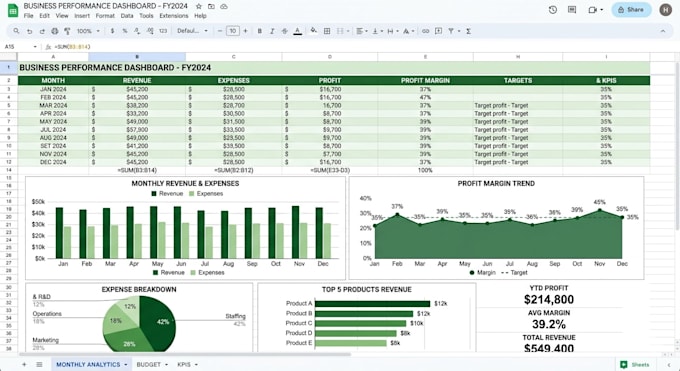Add a new sheet with plus
Viewport: 680px width, 371px height.
tap(24, 364)
